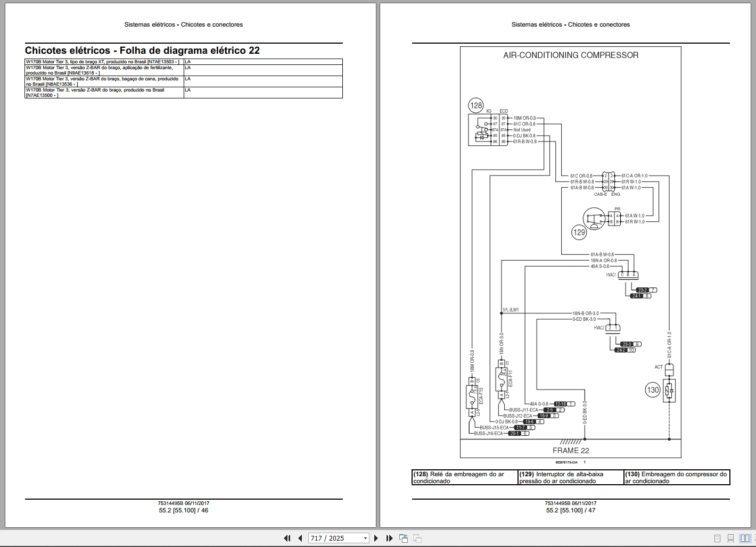
Task: Select two-page side-by-side view
Action: (x=745, y=538)
